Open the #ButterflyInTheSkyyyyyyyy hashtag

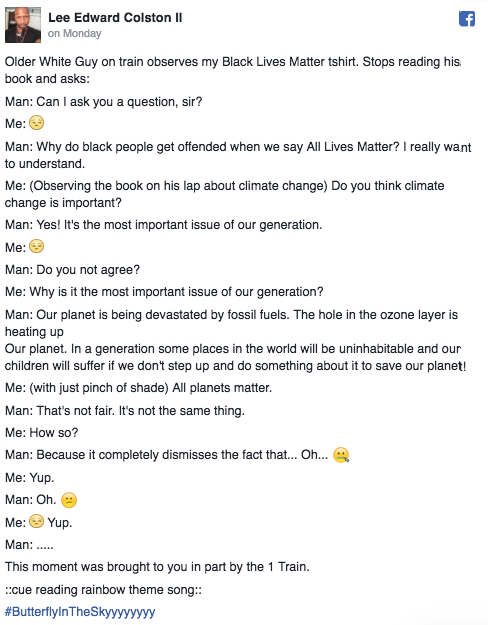(x=80, y=612)
